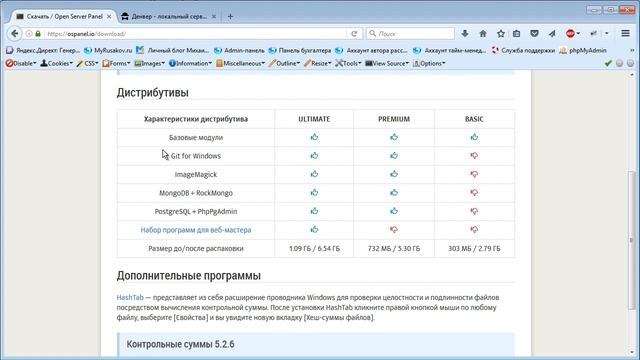
Task: Open the Яндекс.Директ bookmark
Action: pyautogui.click(x=43, y=50)
